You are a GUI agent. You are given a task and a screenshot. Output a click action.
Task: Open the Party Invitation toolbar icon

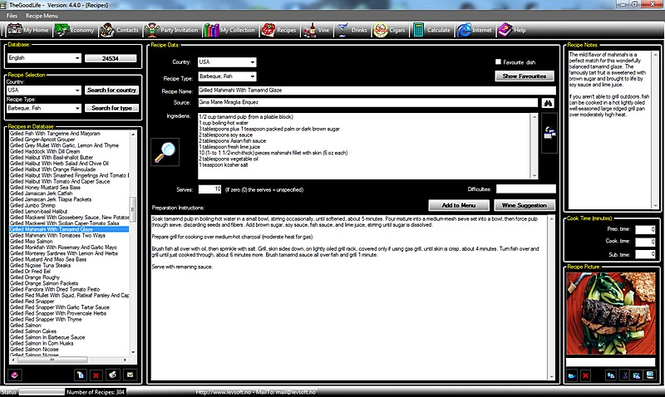click(171, 30)
